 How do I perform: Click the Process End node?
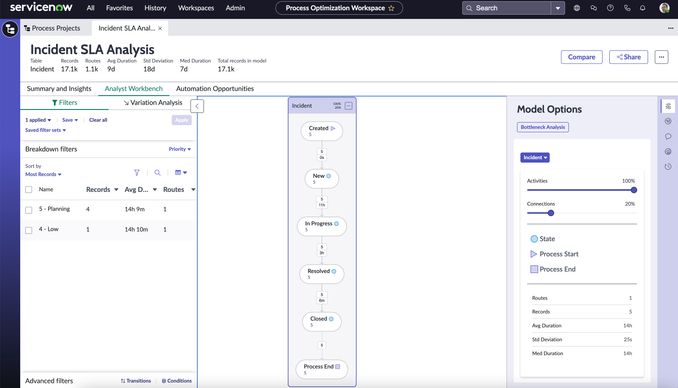click(322, 369)
